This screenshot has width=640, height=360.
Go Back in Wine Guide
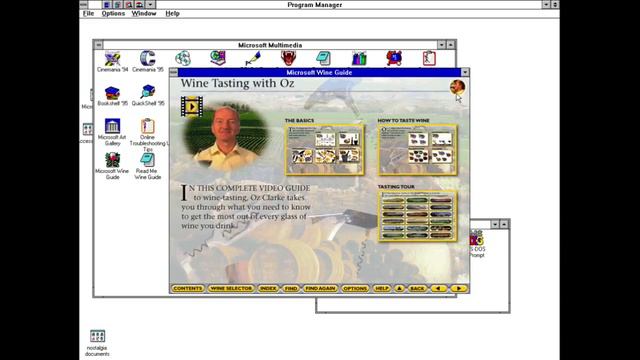417,289
